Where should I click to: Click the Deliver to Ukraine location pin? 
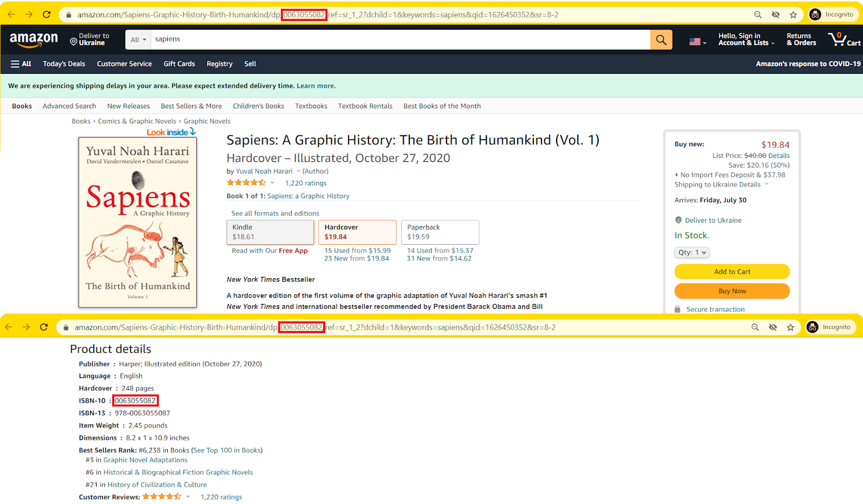(x=74, y=41)
